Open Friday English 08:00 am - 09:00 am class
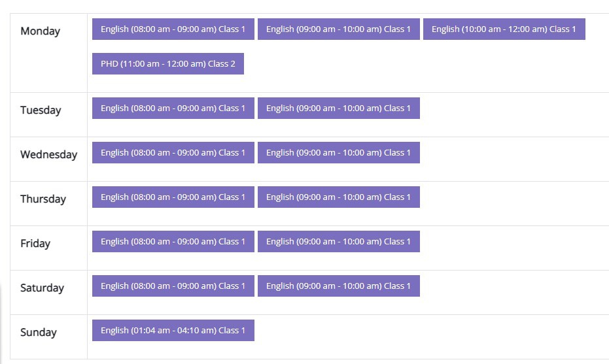 point(173,242)
